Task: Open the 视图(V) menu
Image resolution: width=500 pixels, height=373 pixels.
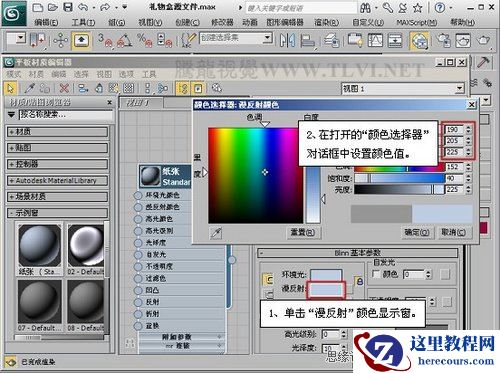Action: coord(150,23)
